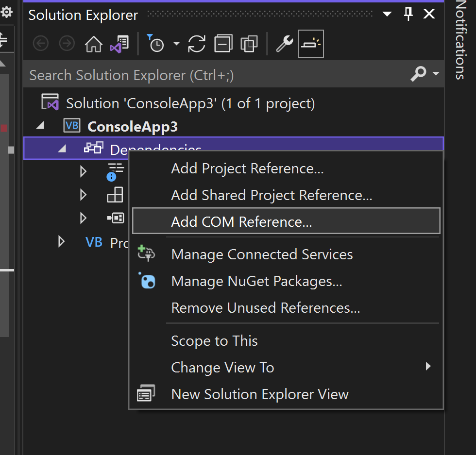
Task: Open the Pending Changes Filter dropdown arrow
Action: [x=176, y=43]
